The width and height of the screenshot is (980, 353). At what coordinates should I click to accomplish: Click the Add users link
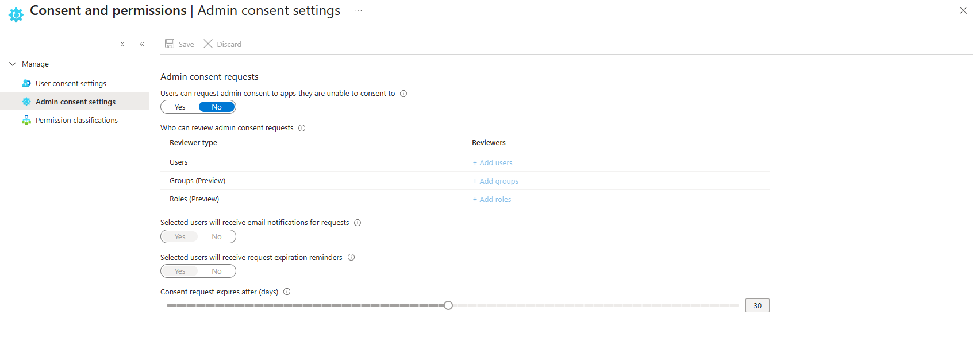493,163
